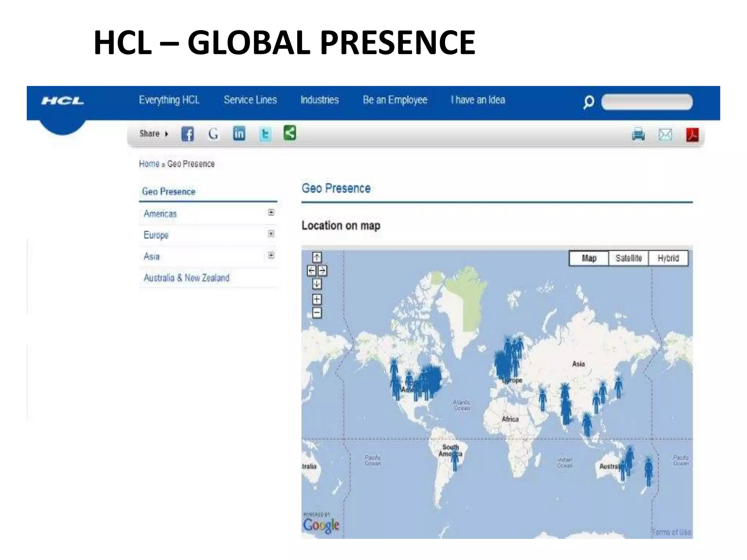Click Geo Presence sidebar heading
The height and width of the screenshot is (560, 747).
tap(169, 191)
